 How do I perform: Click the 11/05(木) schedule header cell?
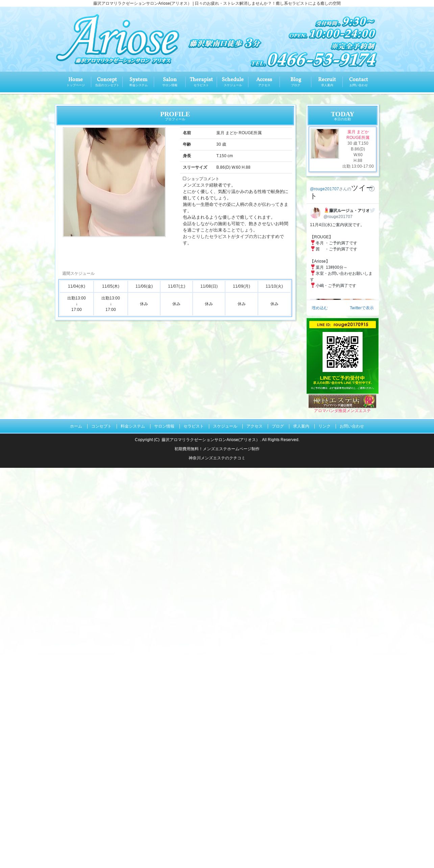coord(111,286)
